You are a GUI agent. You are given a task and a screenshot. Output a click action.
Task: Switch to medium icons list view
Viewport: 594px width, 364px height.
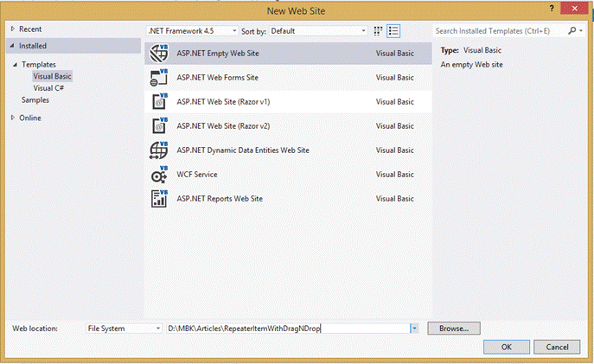tap(393, 31)
